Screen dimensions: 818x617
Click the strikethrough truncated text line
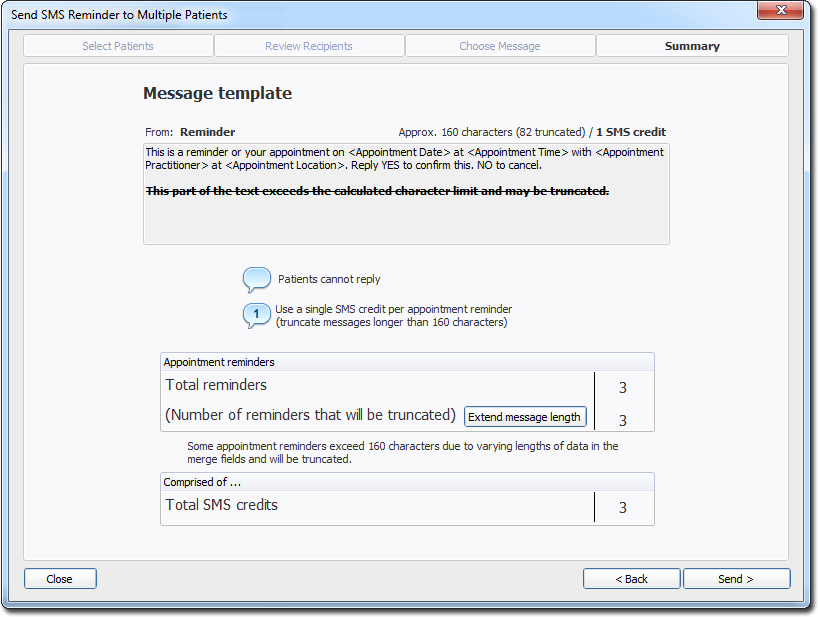tap(377, 190)
